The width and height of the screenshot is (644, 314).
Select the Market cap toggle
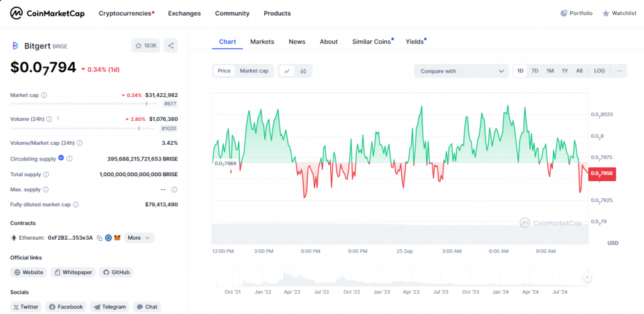pos(254,70)
